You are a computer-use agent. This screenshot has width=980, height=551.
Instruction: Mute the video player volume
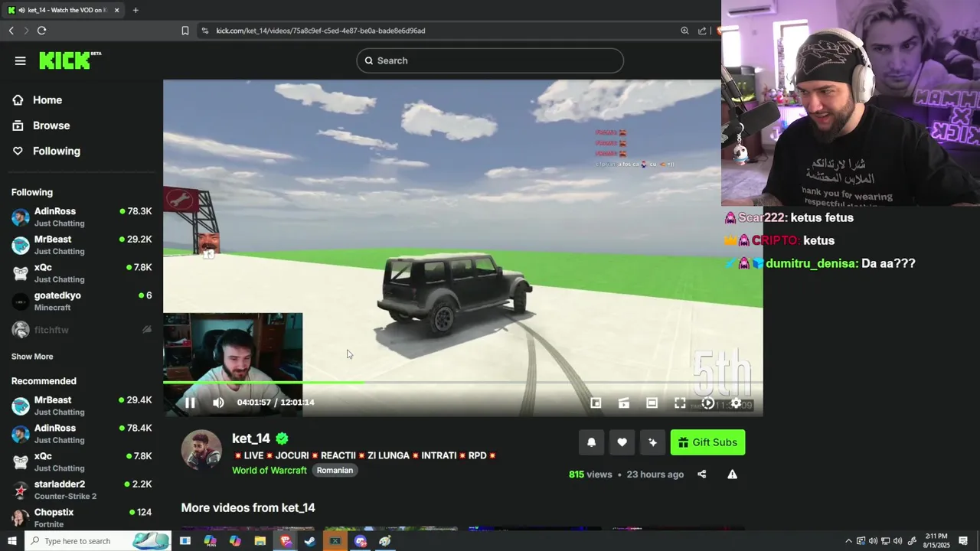pos(218,403)
